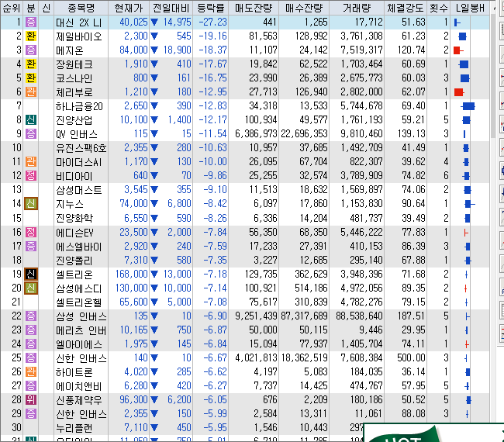Click 셀트리온 current price 168,000

(x=132, y=275)
